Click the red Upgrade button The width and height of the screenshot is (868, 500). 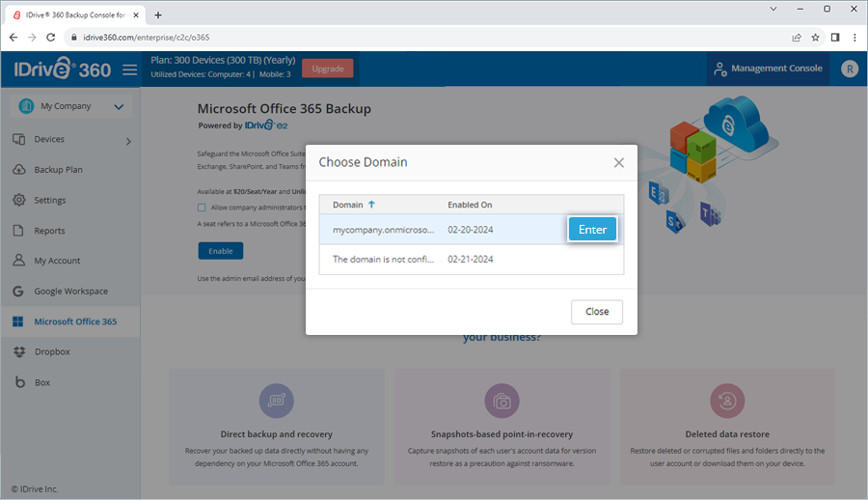pyautogui.click(x=327, y=69)
